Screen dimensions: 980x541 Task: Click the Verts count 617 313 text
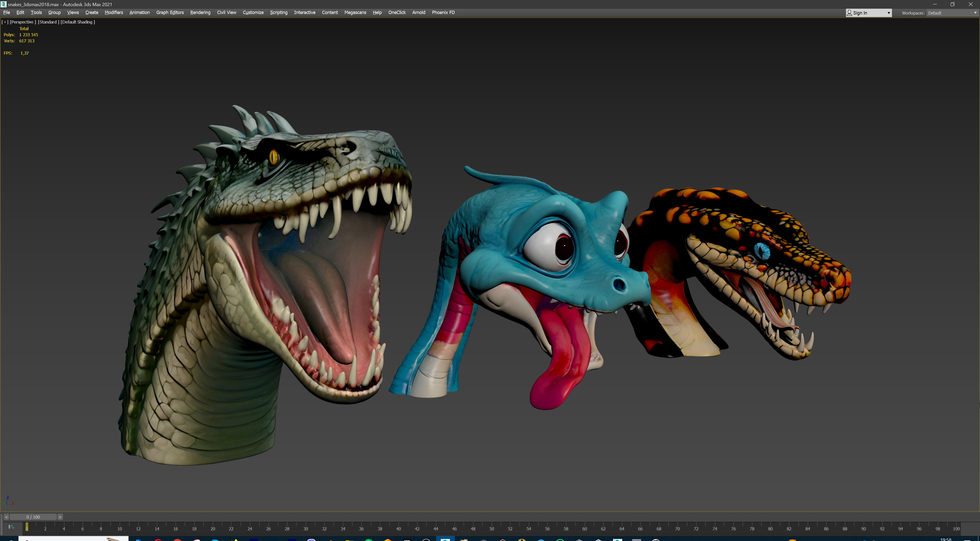(x=27, y=41)
